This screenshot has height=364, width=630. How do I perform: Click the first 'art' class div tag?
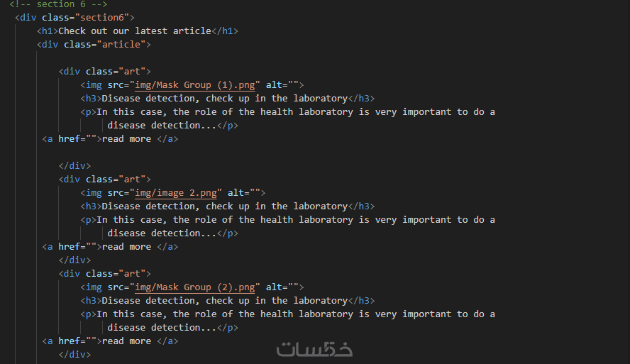[105, 71]
